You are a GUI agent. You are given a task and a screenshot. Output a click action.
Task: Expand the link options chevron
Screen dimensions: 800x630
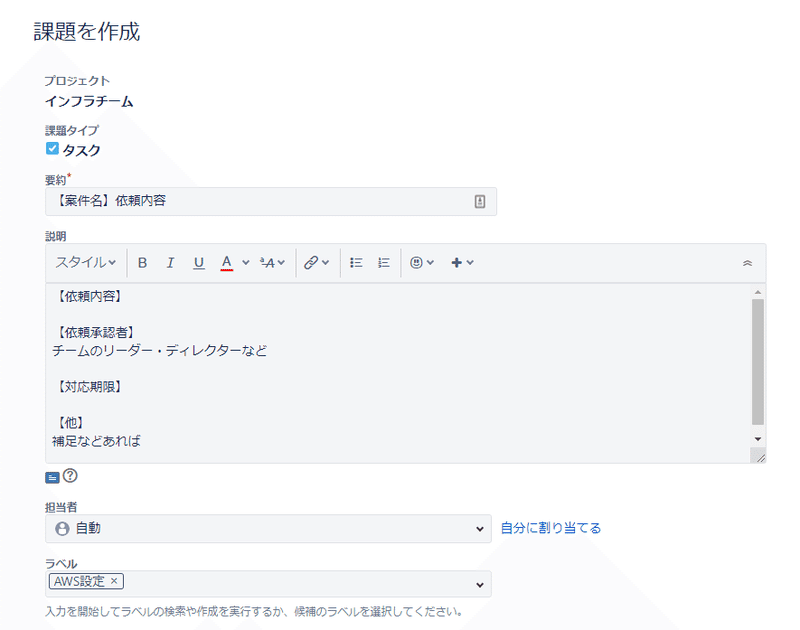tap(326, 263)
